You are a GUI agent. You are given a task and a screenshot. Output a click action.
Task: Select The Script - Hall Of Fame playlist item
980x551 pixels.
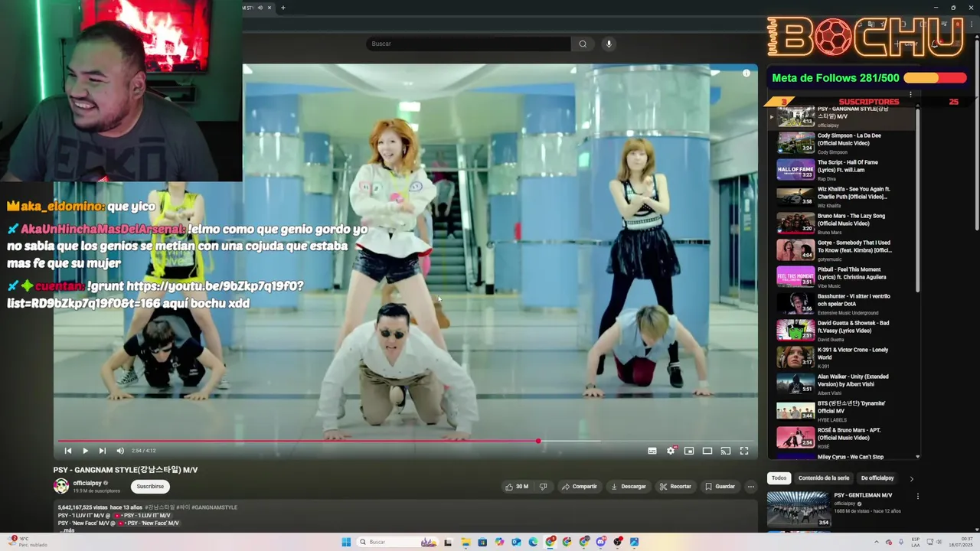841,169
